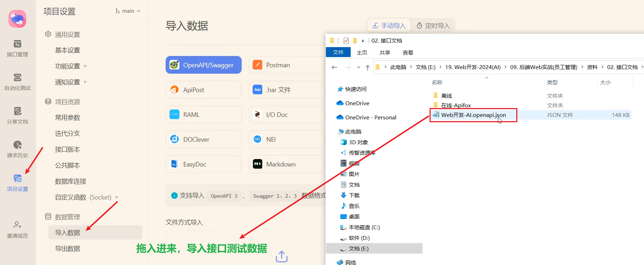
Task: Toggle the checkmark icon in Explorer title bar
Action: pyautogui.click(x=346, y=41)
